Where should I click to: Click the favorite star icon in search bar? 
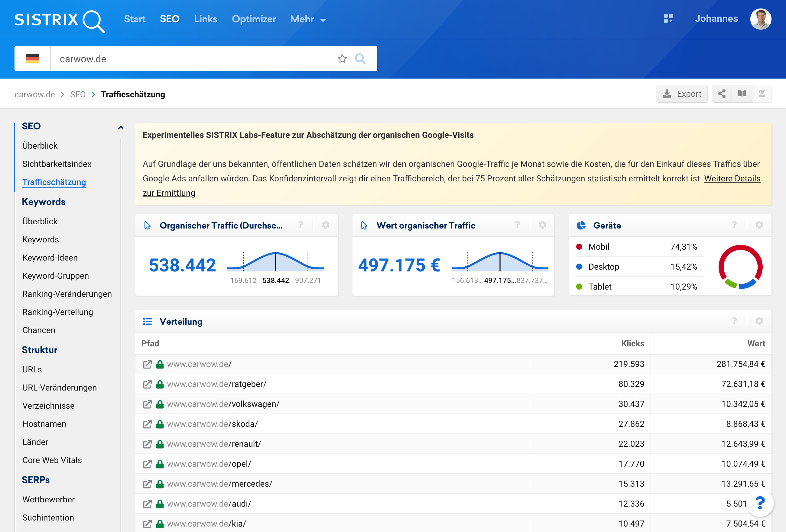click(342, 59)
